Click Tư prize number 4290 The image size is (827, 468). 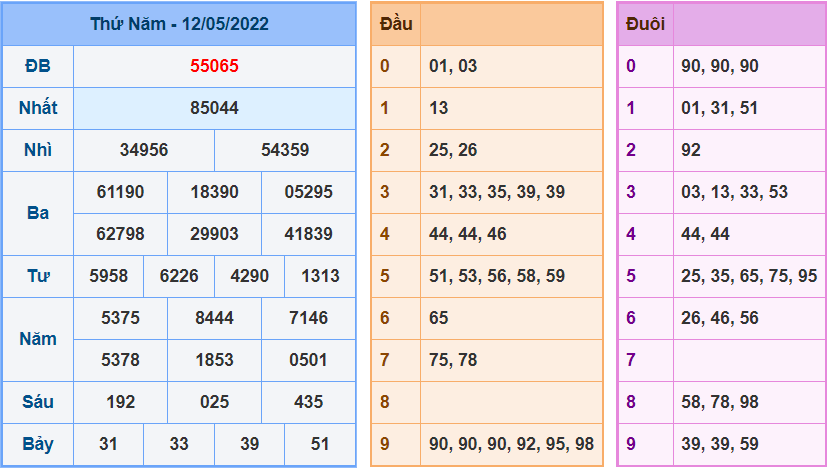249,275
